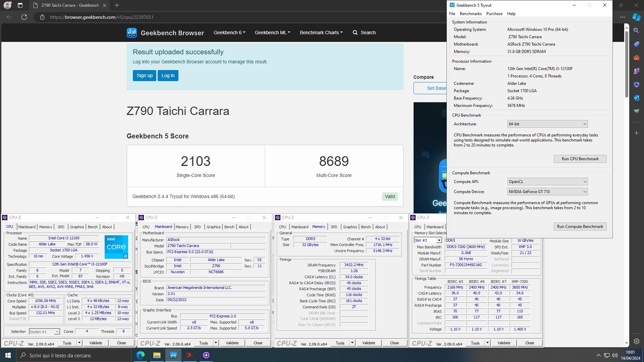Open the Edge sidebar settings gear
Viewport: 644px width, 362px height.
(636, 341)
